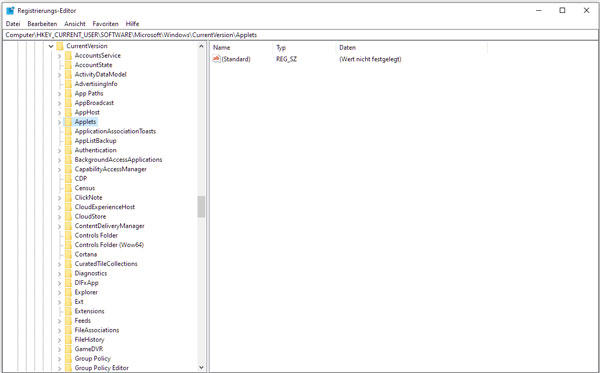Viewport: 600px width, 373px height.
Task: Open the Datei menu
Action: tap(13, 24)
